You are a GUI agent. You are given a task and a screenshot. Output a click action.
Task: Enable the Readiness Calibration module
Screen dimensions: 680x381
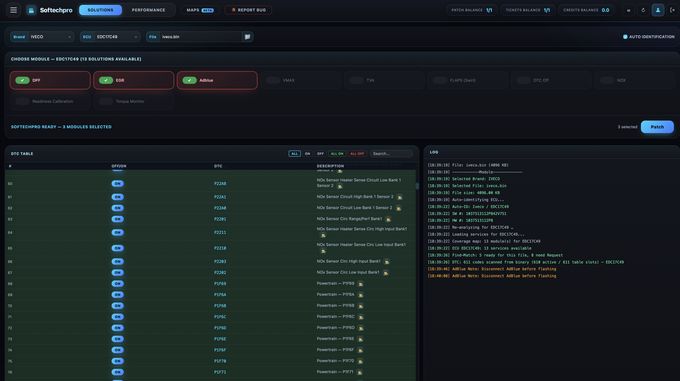[x=23, y=101]
